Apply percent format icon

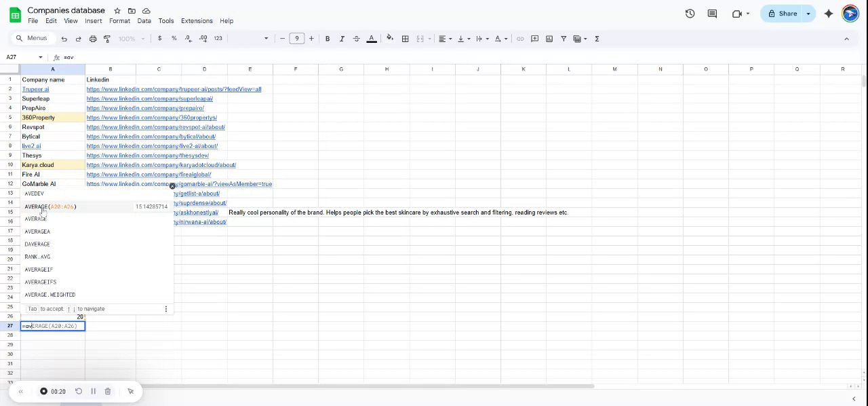pos(174,39)
